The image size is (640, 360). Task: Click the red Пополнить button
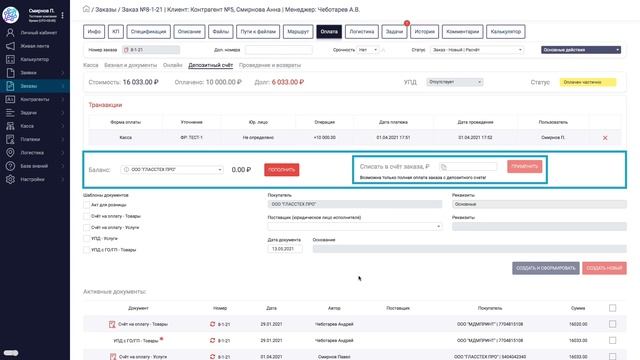click(x=282, y=170)
